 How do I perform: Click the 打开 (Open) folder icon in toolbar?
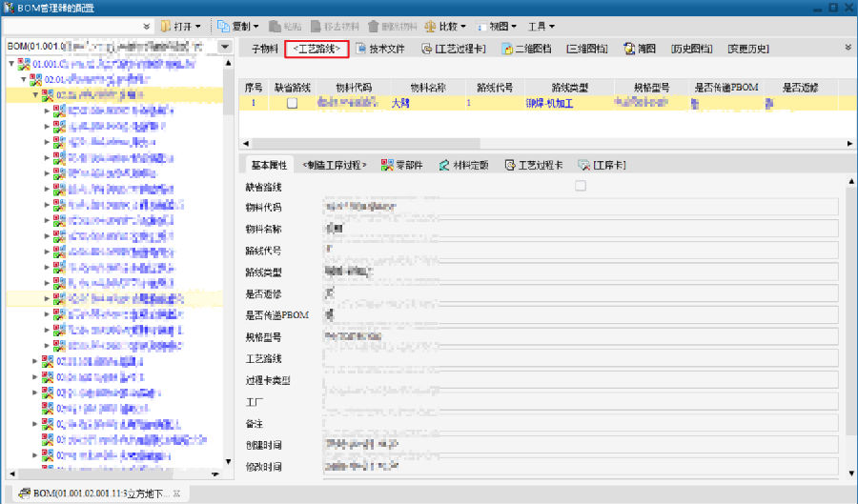point(165,27)
